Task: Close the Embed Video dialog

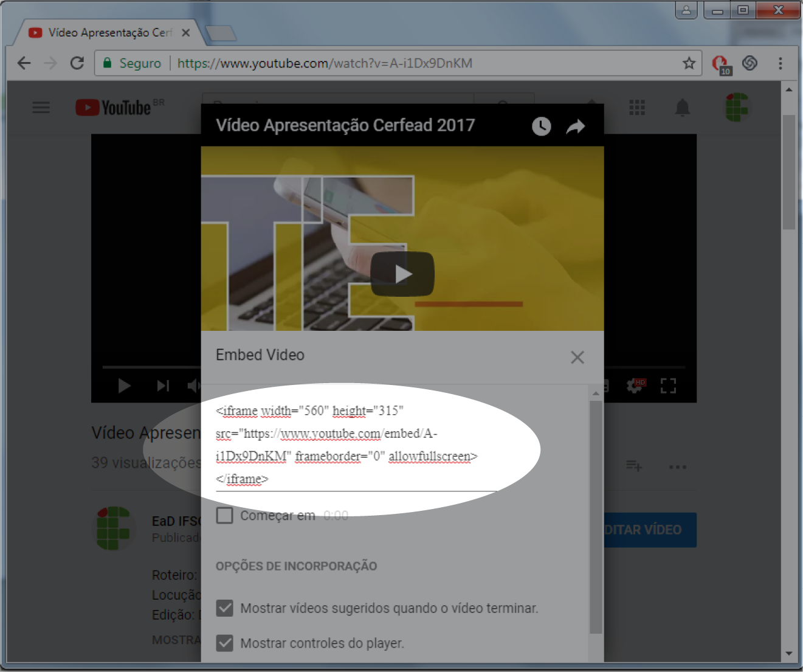Action: point(577,357)
